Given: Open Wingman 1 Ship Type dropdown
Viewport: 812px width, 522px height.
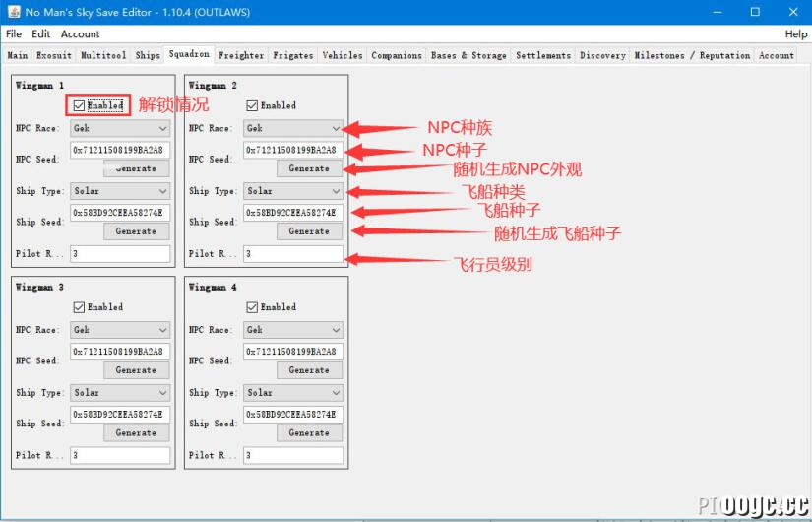Looking at the screenshot, I should tap(120, 191).
